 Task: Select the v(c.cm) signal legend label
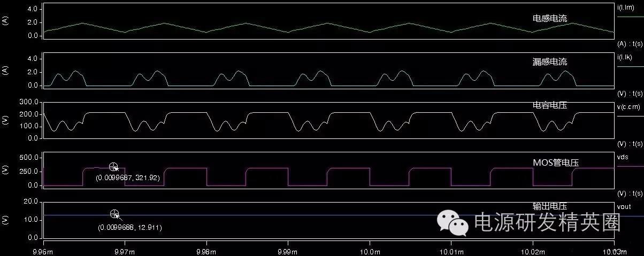(628, 106)
